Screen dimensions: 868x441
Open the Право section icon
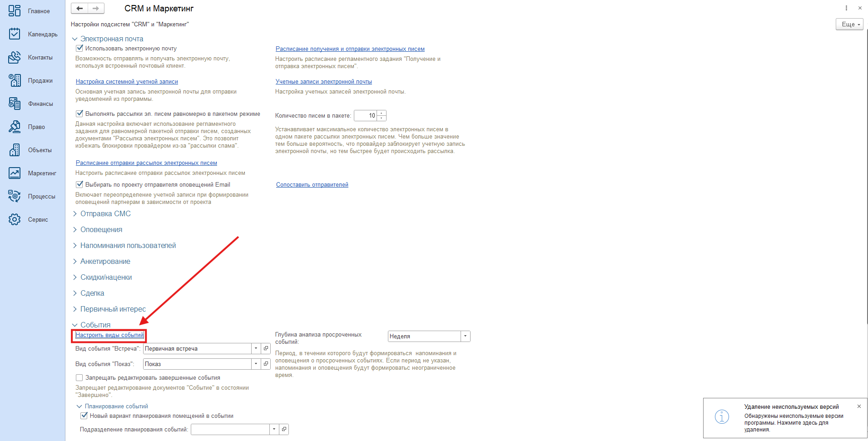[15, 127]
